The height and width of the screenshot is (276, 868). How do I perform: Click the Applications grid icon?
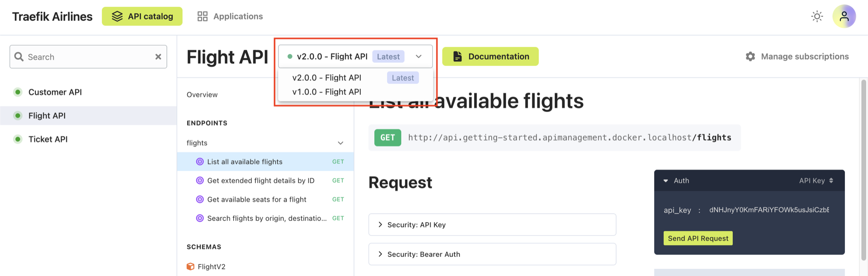[x=203, y=16]
